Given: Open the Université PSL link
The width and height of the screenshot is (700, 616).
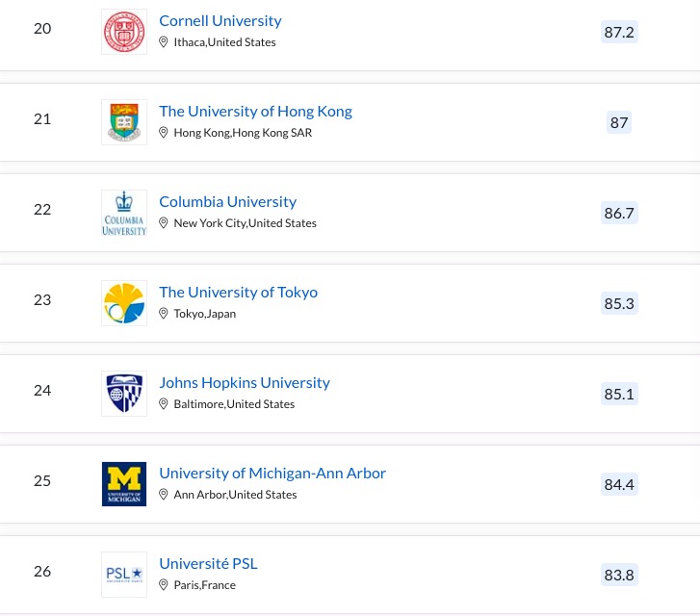Looking at the screenshot, I should pyautogui.click(x=208, y=563).
